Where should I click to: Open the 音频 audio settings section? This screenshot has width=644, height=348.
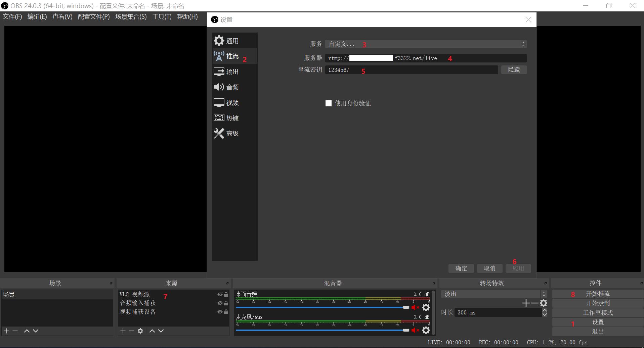point(232,87)
